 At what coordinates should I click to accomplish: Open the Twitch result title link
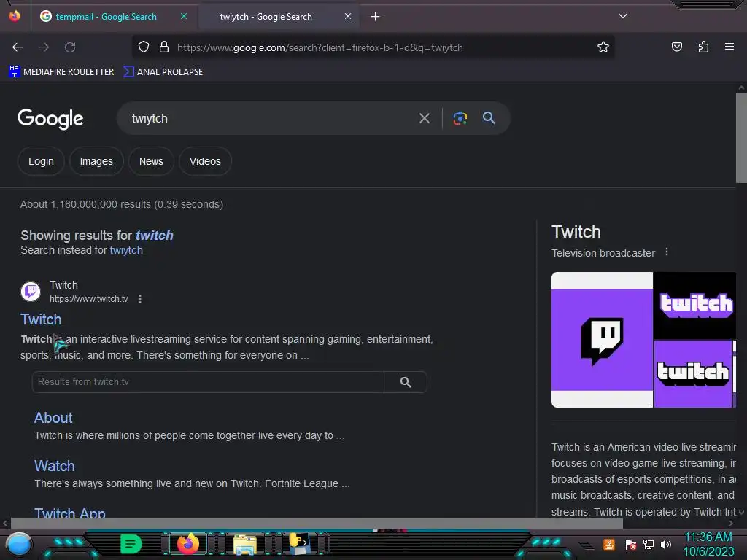pyautogui.click(x=41, y=319)
